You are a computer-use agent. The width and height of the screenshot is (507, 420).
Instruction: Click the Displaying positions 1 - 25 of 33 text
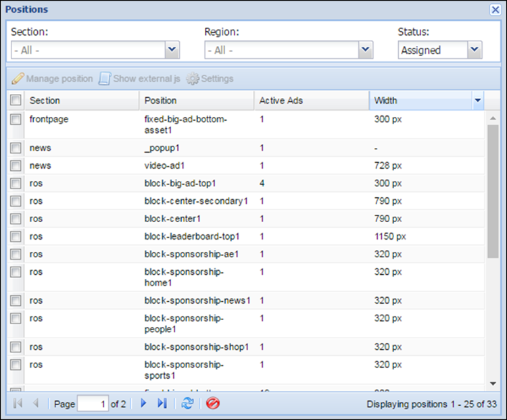click(x=431, y=404)
